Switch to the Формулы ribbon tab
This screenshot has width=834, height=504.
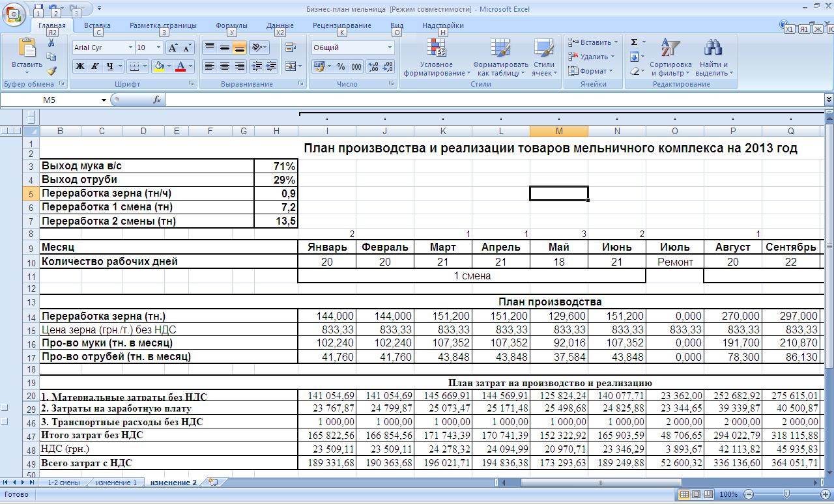tap(231, 25)
